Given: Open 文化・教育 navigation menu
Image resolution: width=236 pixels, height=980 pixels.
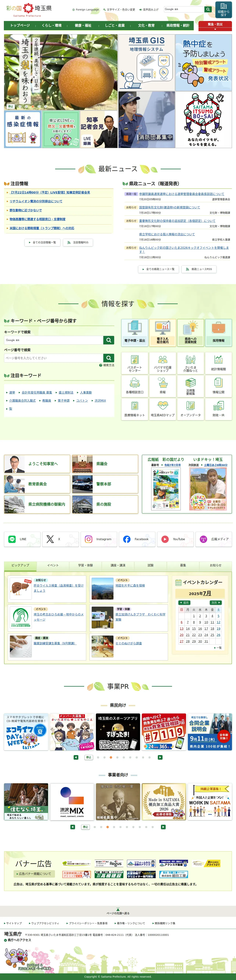Looking at the screenshot, I should pyautogui.click(x=146, y=25).
